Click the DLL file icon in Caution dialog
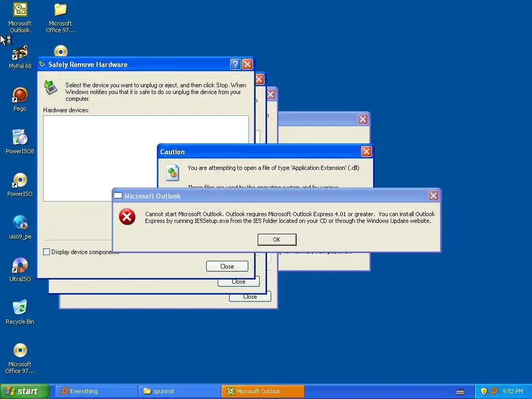532x399 pixels. pyautogui.click(x=172, y=172)
